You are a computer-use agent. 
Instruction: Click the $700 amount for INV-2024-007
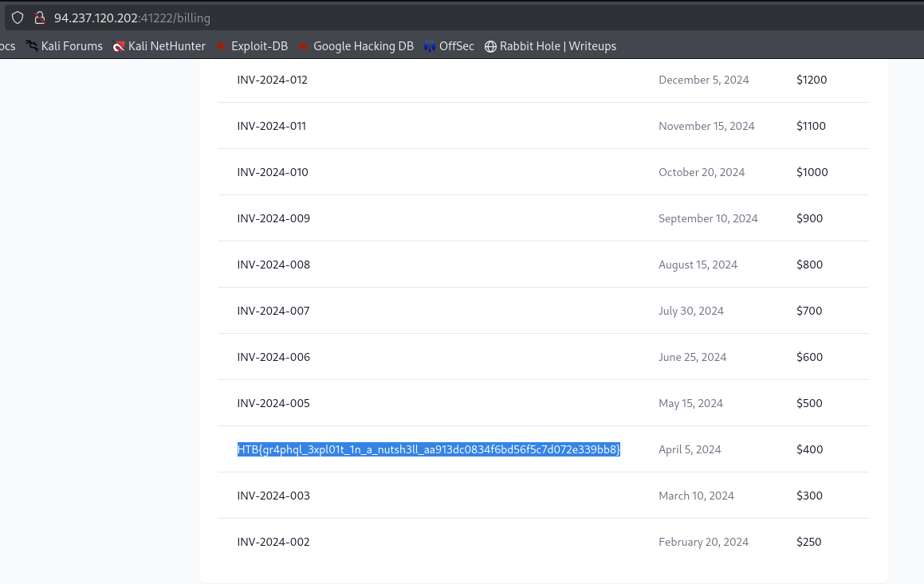pos(809,311)
